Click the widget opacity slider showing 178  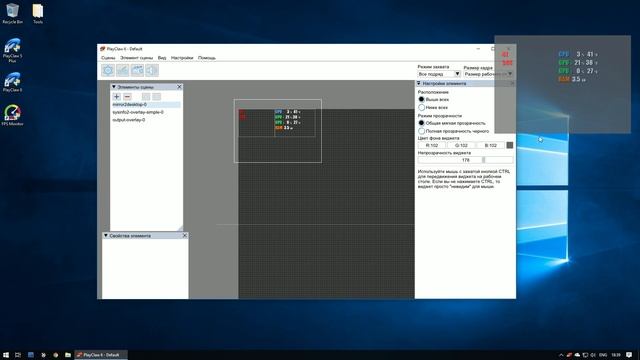tap(465, 160)
